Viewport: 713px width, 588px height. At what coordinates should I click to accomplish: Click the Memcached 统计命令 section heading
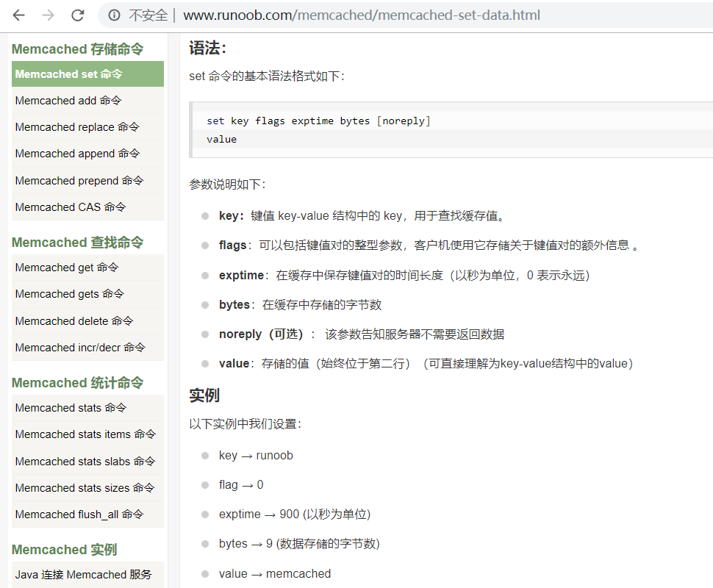[x=77, y=383]
